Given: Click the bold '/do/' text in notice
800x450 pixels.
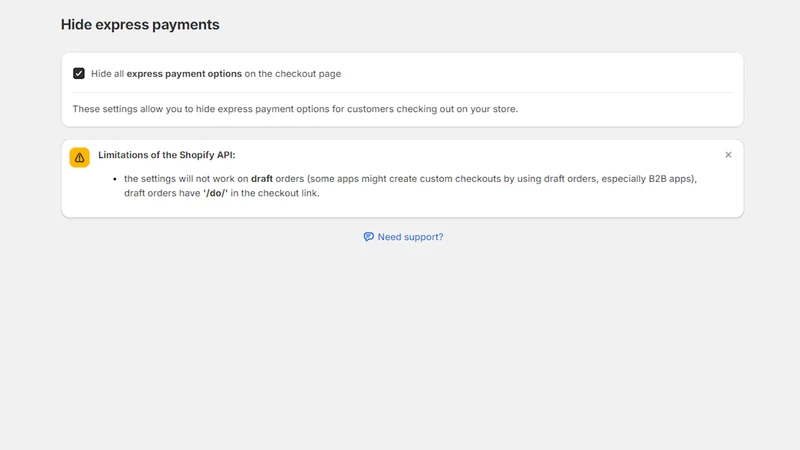Looking at the screenshot, I should (x=215, y=193).
